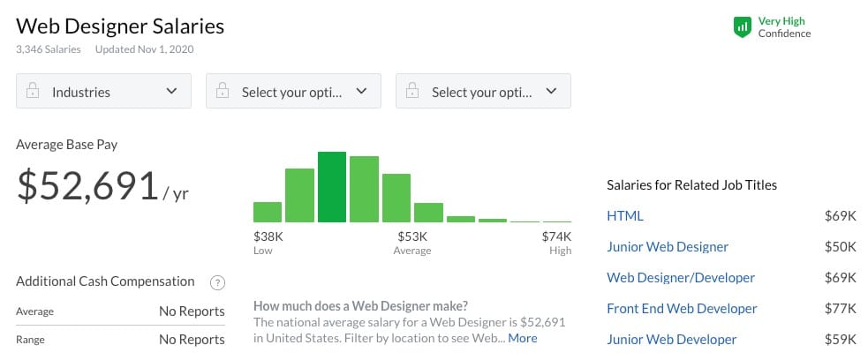The height and width of the screenshot is (360, 868).
Task: Open the Industries dropdown
Action: 103,91
